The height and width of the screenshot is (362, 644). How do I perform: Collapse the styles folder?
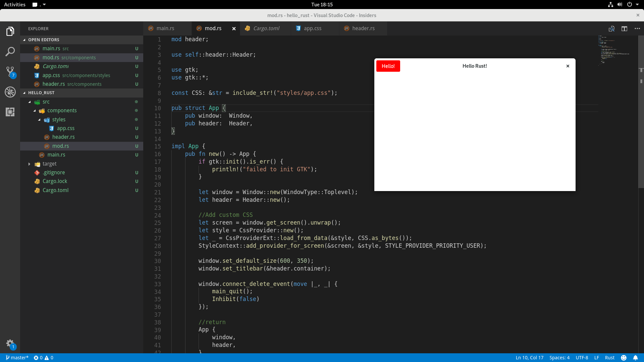click(39, 120)
